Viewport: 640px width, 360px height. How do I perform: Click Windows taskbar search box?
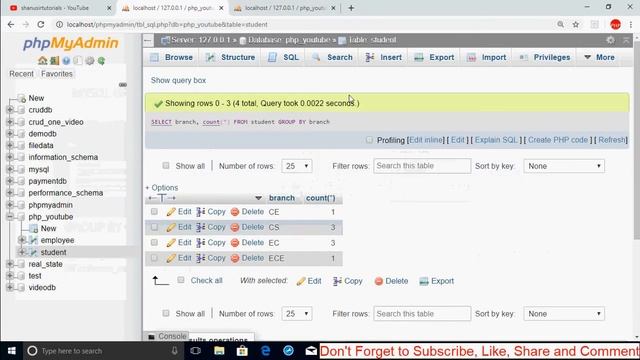tap(102, 351)
